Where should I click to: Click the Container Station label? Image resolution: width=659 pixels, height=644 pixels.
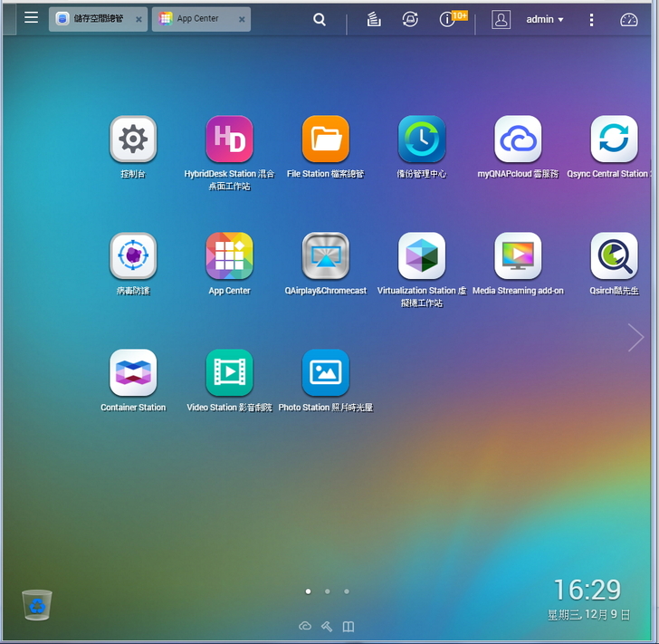click(133, 408)
